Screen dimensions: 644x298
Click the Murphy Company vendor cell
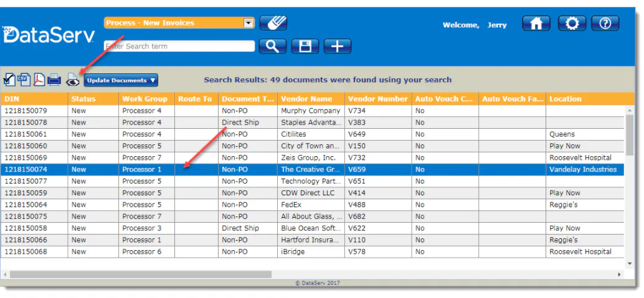(x=311, y=111)
